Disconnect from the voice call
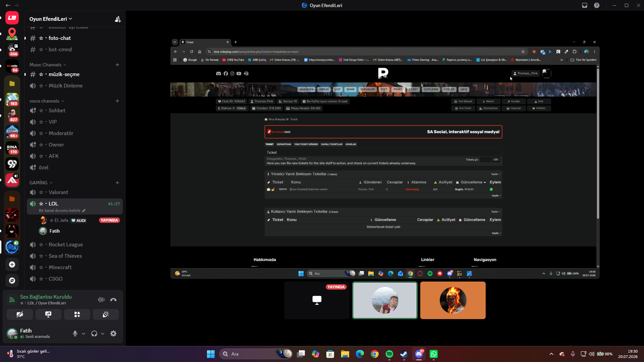The image size is (644, 362). 113,300
